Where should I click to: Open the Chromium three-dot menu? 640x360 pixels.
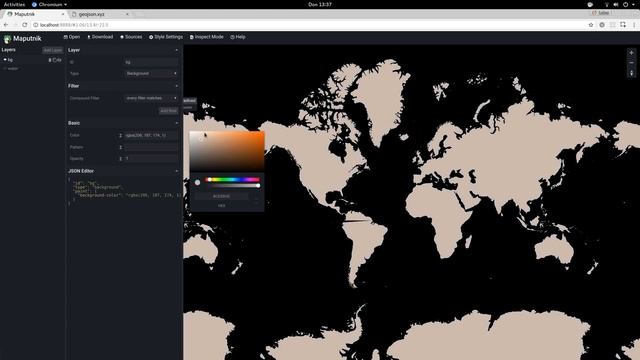click(634, 25)
